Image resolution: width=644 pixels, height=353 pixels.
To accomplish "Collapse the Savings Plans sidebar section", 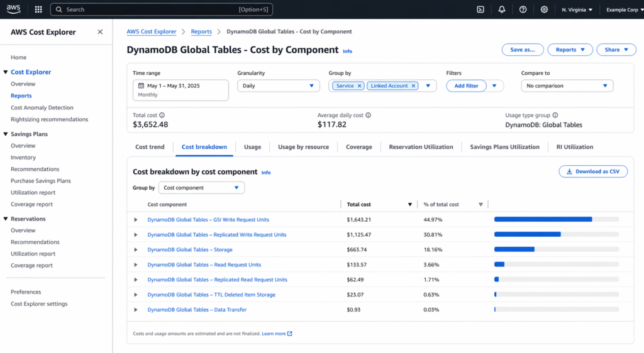I will pyautogui.click(x=6, y=134).
